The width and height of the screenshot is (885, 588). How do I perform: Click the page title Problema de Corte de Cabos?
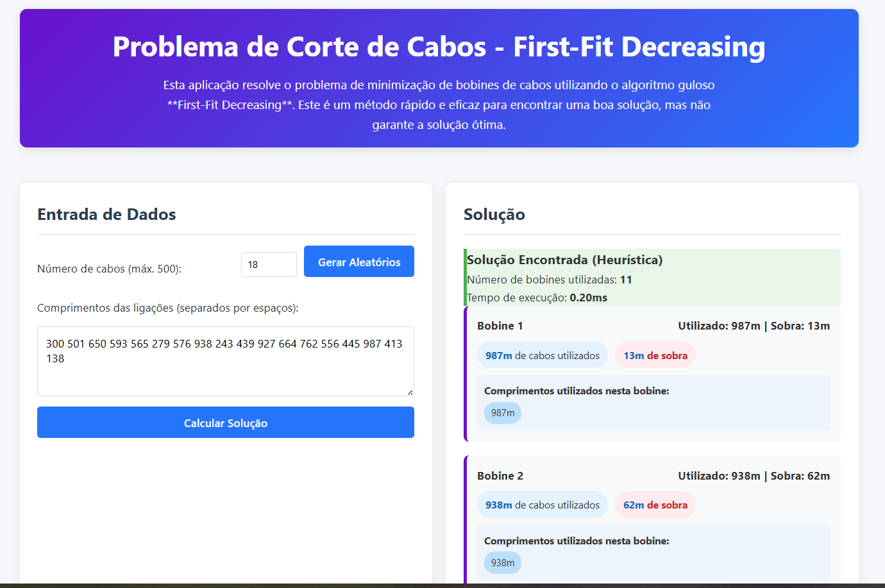click(x=439, y=47)
